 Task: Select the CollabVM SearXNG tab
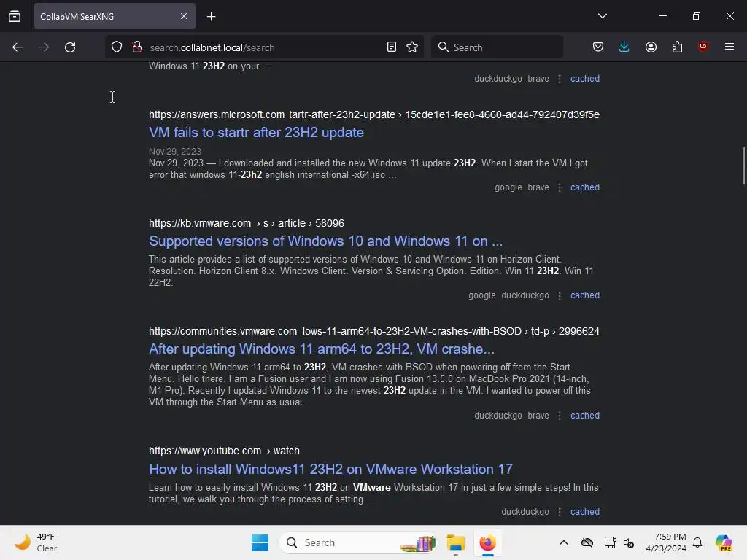pyautogui.click(x=115, y=16)
